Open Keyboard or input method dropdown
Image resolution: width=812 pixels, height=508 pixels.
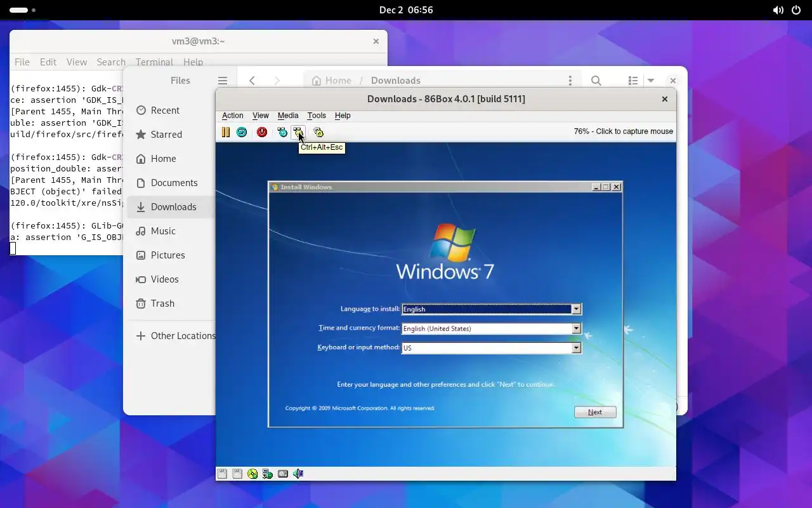(x=576, y=348)
